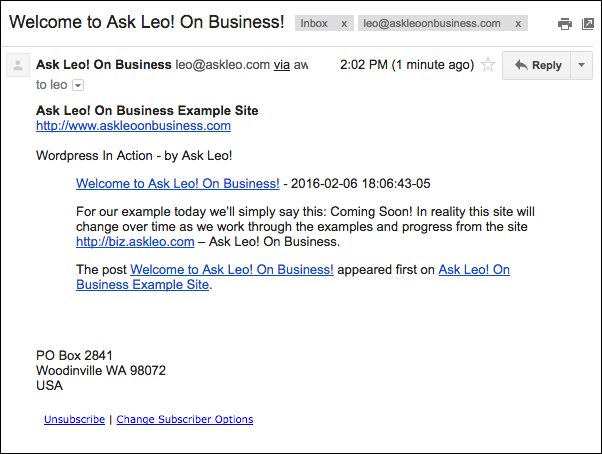
Task: Click the 'via' underlined sender text
Action: [x=281, y=65]
